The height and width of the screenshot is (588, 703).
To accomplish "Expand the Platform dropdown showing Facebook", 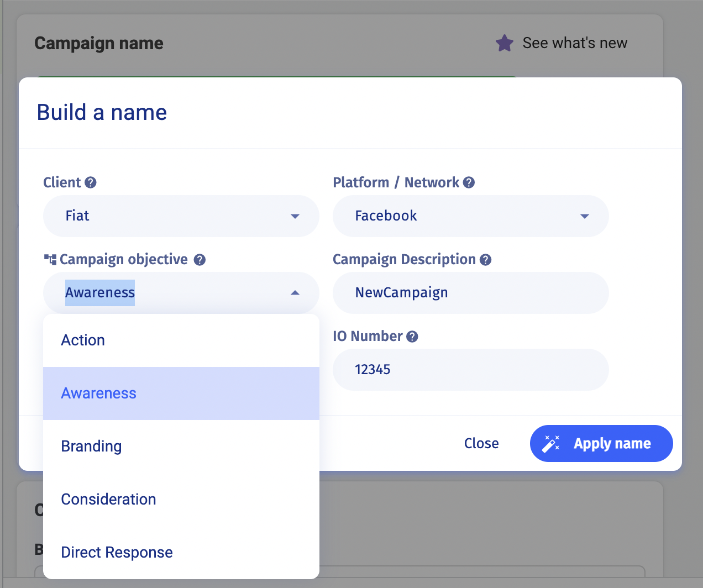I will [x=470, y=216].
